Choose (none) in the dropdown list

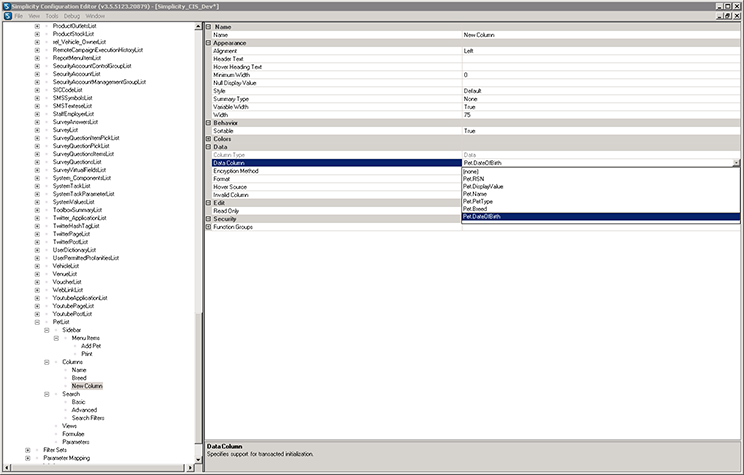(x=601, y=171)
